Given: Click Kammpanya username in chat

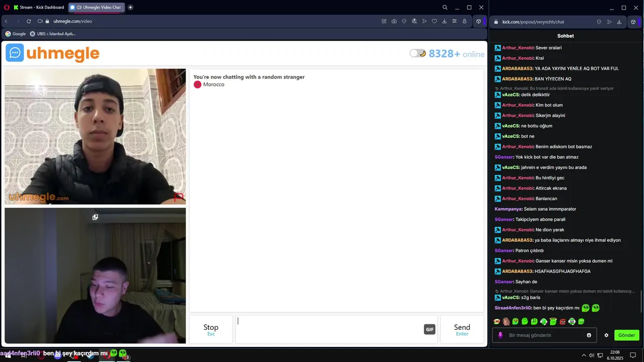Looking at the screenshot, I should tap(508, 209).
